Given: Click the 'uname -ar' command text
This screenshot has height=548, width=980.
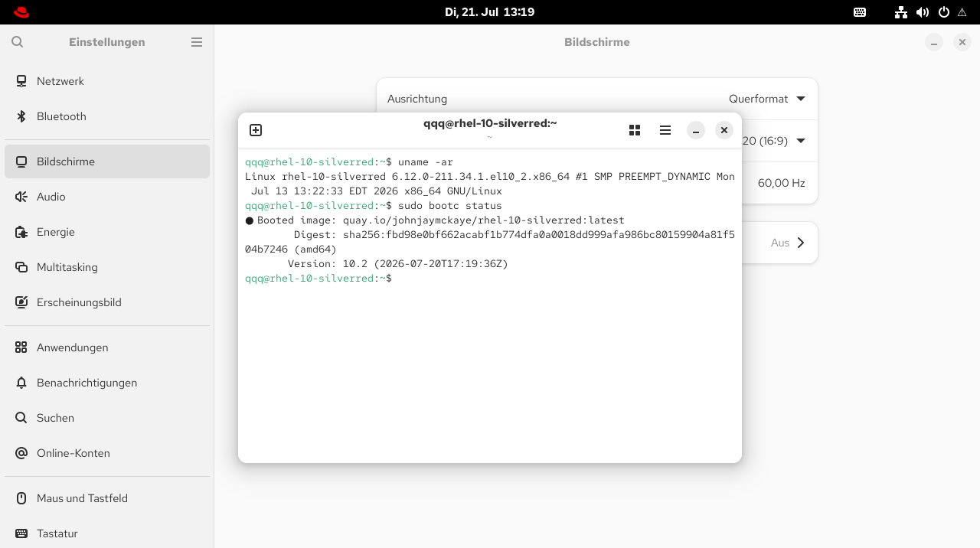Looking at the screenshot, I should click(x=426, y=162).
